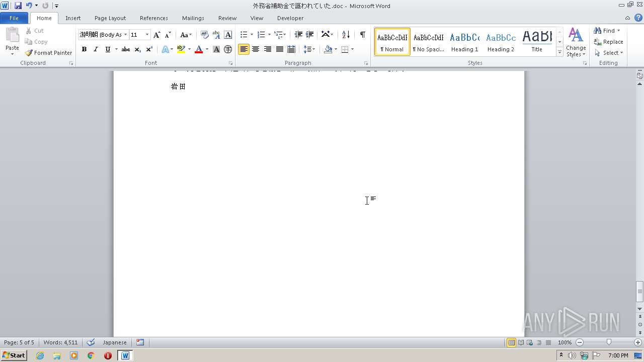Click the Character Border icon
Screen dimensions: 644x362
[x=228, y=35]
